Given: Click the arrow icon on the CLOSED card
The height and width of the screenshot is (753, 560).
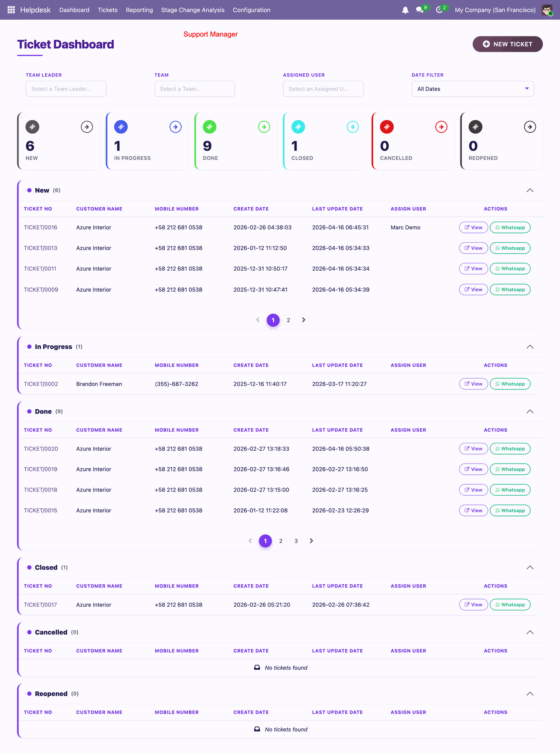Looking at the screenshot, I should [353, 127].
